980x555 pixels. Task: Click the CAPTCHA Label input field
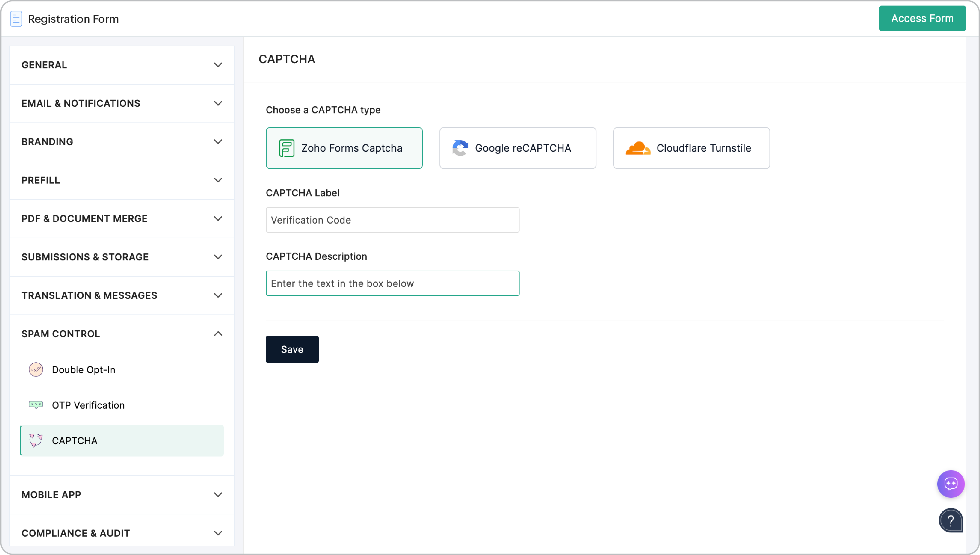(x=392, y=219)
